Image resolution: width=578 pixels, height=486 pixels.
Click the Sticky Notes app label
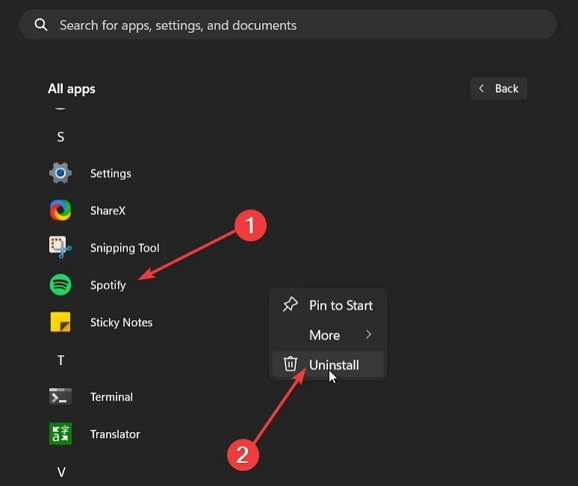[x=121, y=322]
